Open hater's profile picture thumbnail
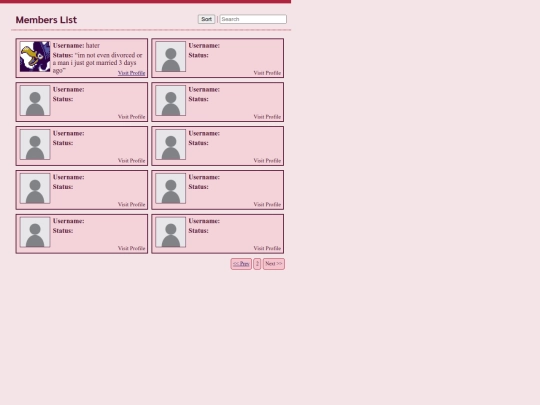540x405 pixels. point(35,56)
